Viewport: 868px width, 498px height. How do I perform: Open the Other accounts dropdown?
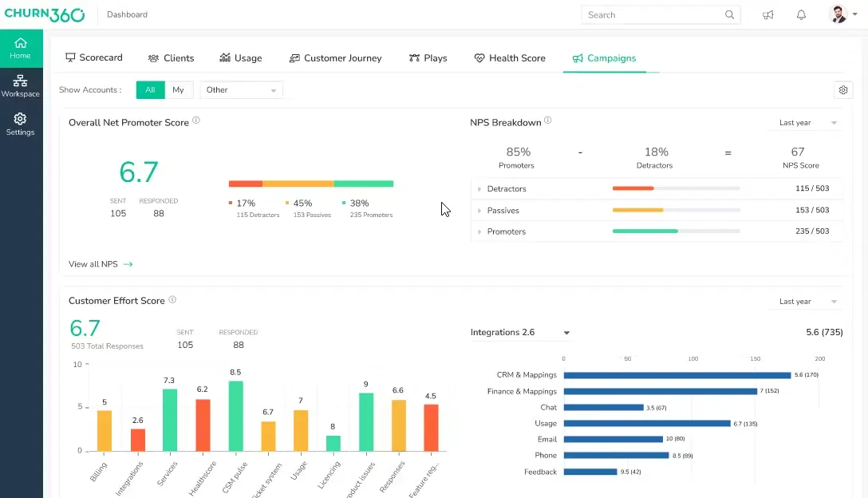[x=241, y=89]
